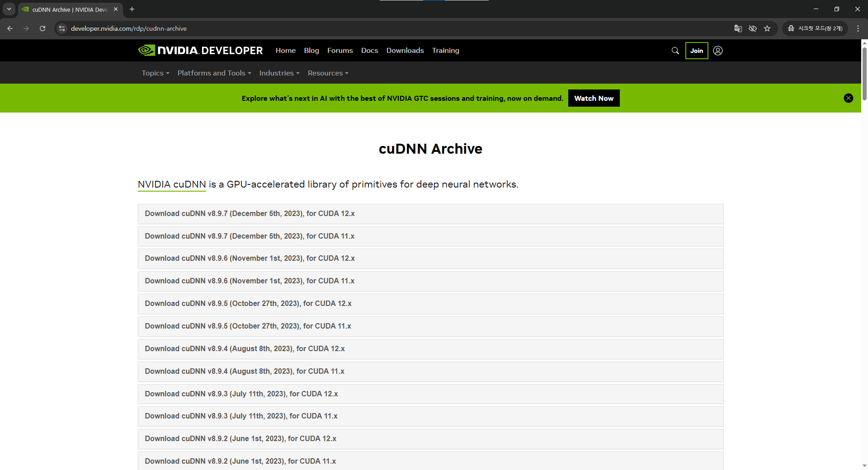Click the page vertical scrollbar thumb
868x470 pixels.
point(864,73)
